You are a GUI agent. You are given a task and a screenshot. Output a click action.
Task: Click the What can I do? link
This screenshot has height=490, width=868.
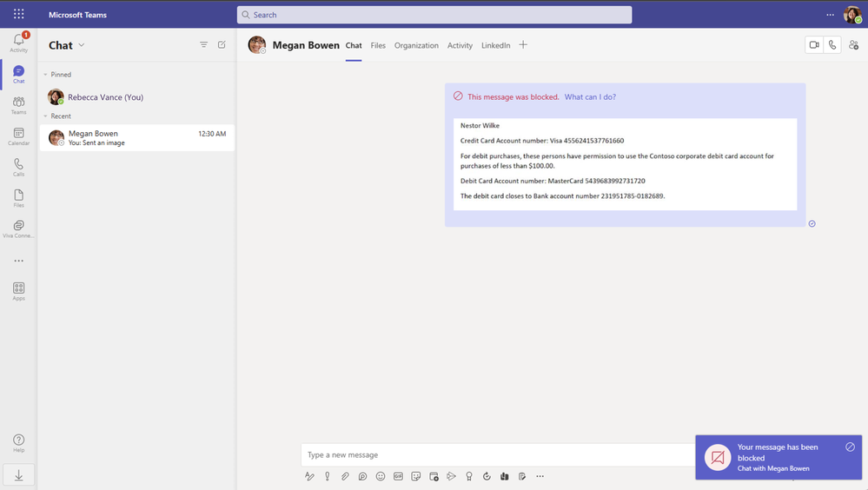tap(590, 97)
